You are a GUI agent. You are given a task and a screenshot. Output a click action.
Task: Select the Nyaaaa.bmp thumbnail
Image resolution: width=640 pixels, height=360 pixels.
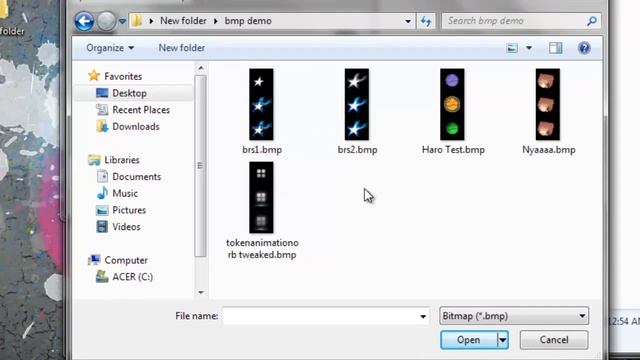click(548, 104)
